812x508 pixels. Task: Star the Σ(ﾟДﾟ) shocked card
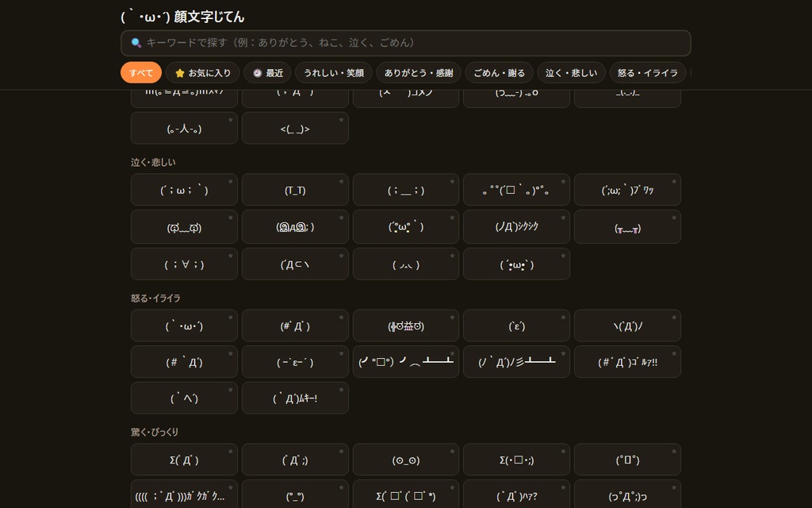(x=231, y=451)
